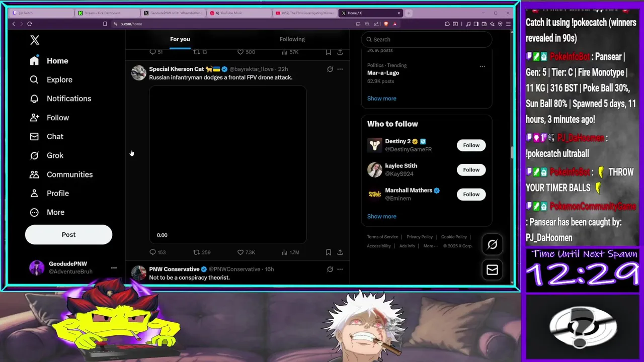
Task: Bookmark the top post with 500 likes
Action: [x=329, y=52]
